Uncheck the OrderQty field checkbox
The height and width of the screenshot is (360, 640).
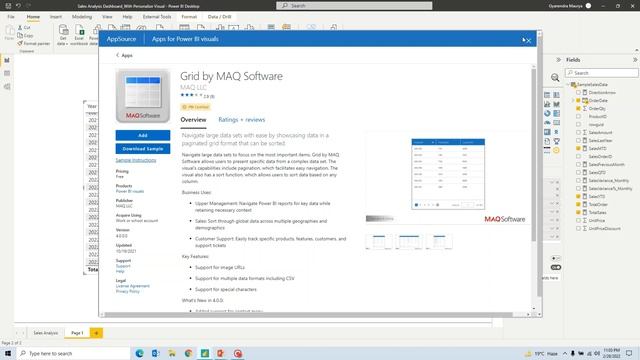[578, 109]
